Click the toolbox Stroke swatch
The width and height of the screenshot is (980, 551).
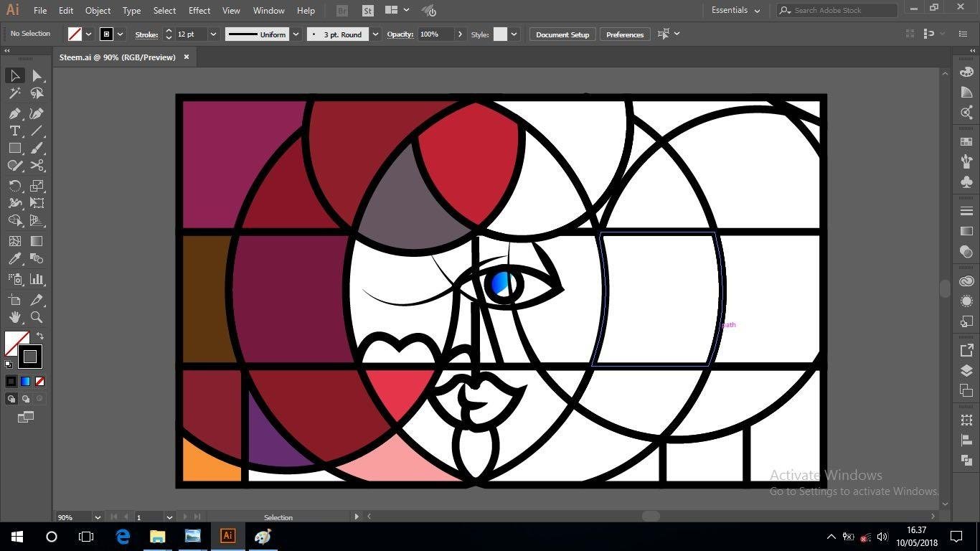[29, 356]
